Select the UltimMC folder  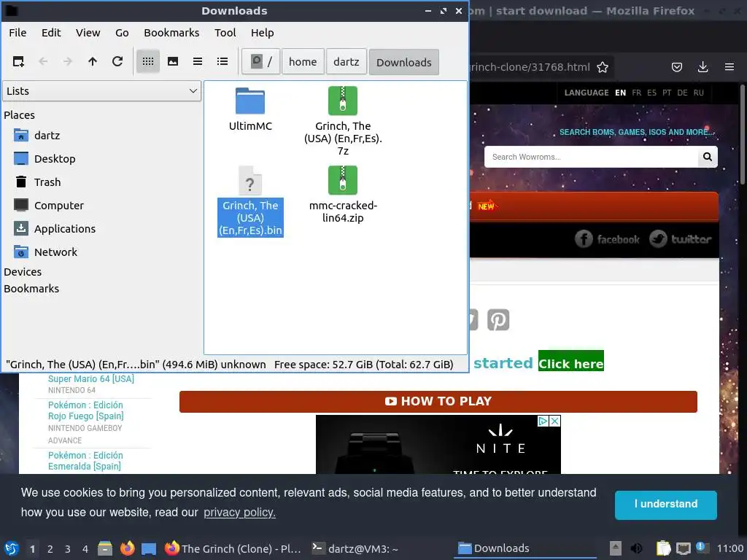[250, 109]
